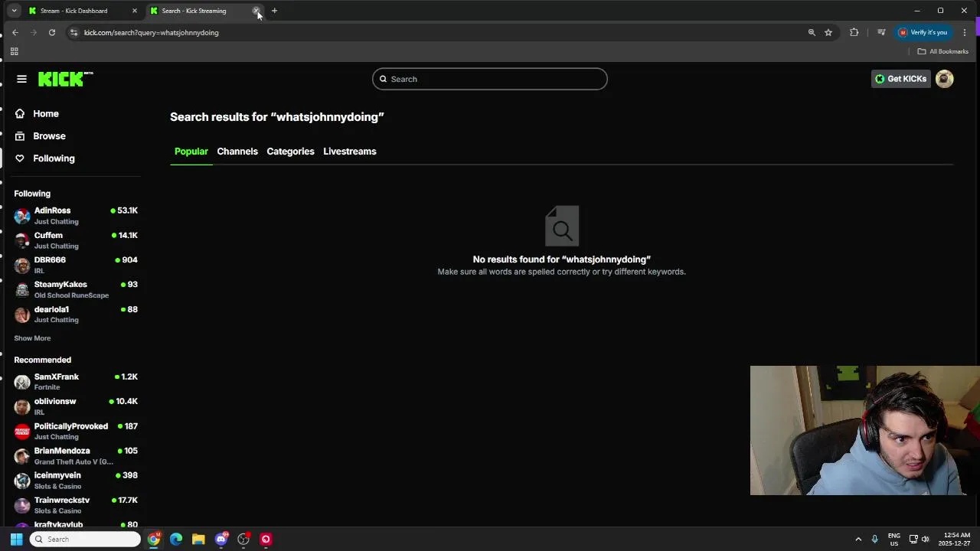Image resolution: width=980 pixels, height=551 pixels.
Task: Open SteamyKakes channel in Following list
Action: click(76, 289)
